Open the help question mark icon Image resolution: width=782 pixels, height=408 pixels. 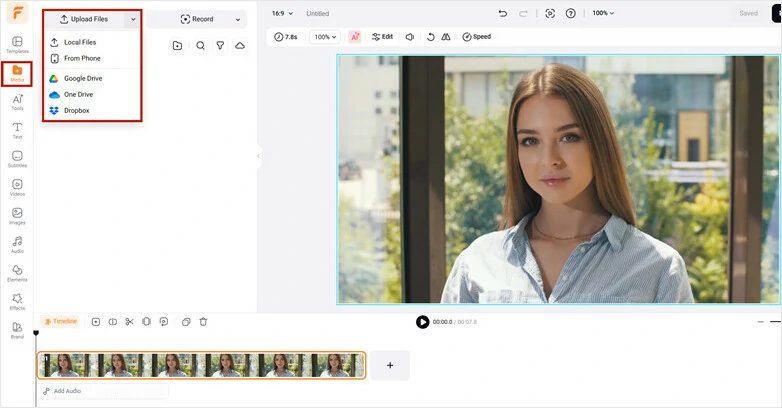(x=571, y=13)
